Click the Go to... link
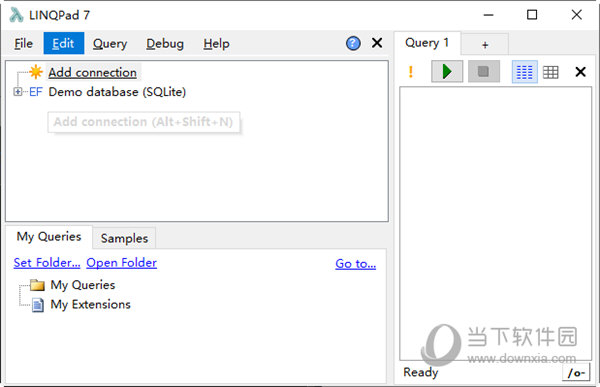The width and height of the screenshot is (600, 387). coord(355,264)
